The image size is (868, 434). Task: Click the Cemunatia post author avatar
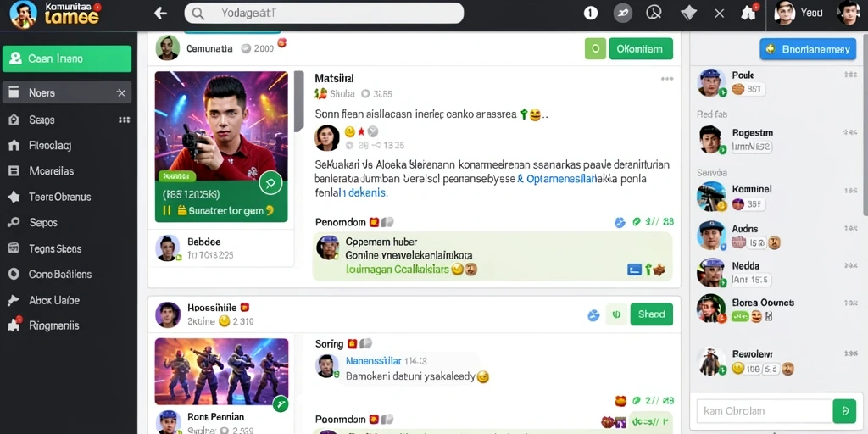click(167, 48)
